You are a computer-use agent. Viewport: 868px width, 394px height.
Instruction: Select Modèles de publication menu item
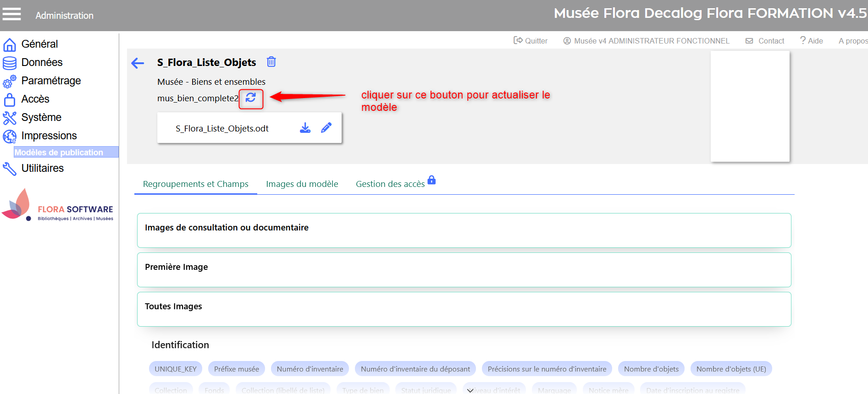59,153
